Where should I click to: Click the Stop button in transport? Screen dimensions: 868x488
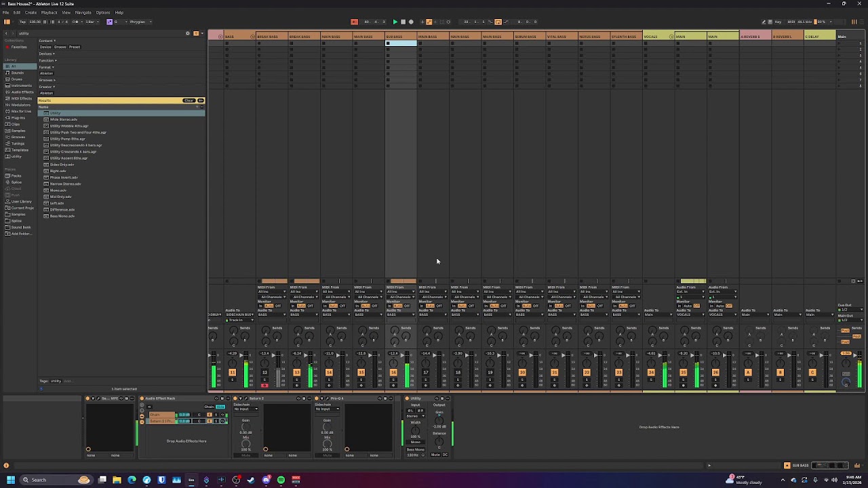(403, 22)
